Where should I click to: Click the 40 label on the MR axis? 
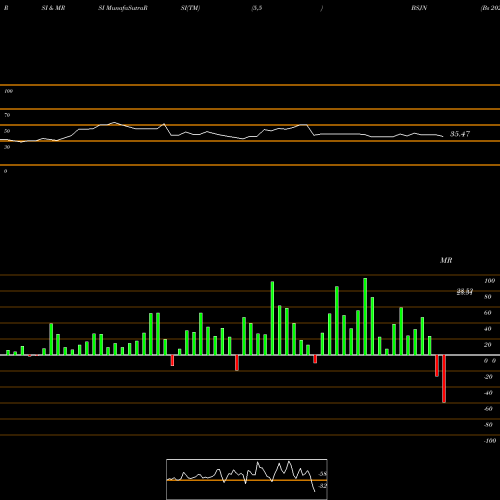click(x=488, y=329)
